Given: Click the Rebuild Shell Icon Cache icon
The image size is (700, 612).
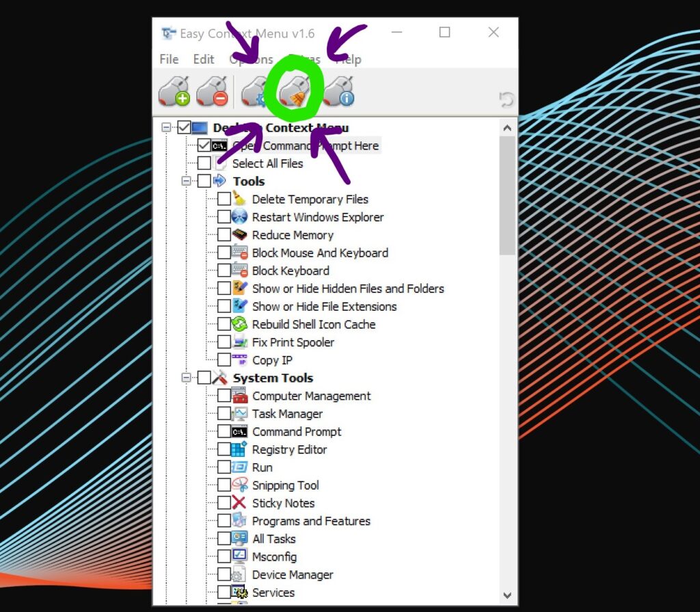Looking at the screenshot, I should coord(240,324).
